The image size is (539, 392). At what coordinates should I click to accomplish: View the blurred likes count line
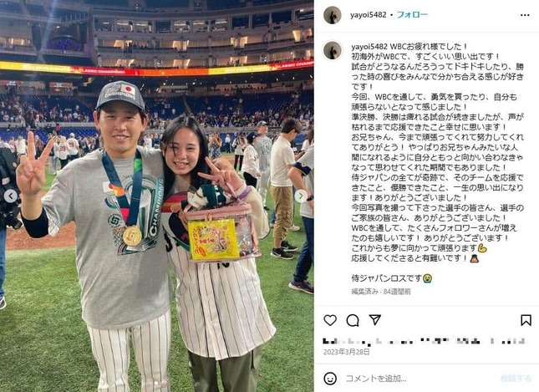[x=425, y=341]
